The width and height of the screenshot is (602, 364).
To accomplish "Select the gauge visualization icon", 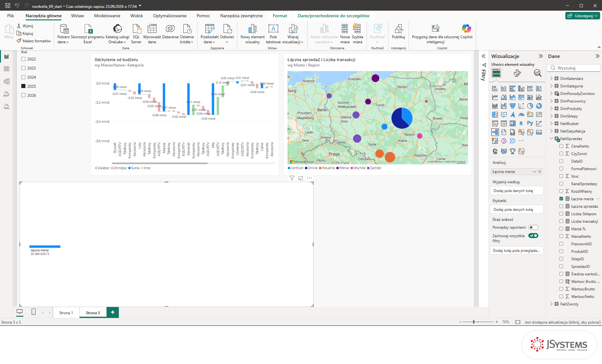I will (x=521, y=115).
